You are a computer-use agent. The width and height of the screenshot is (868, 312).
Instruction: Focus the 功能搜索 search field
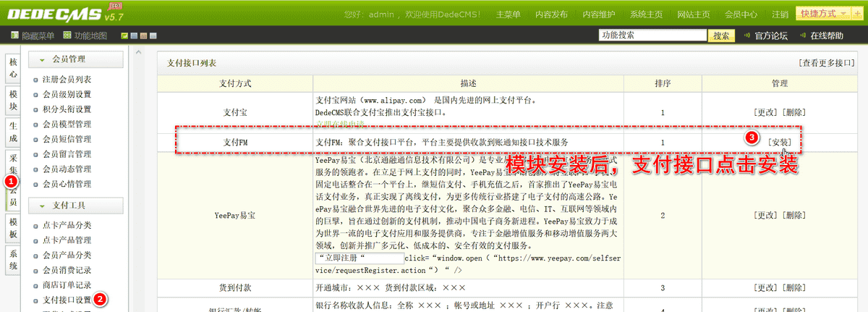652,35
